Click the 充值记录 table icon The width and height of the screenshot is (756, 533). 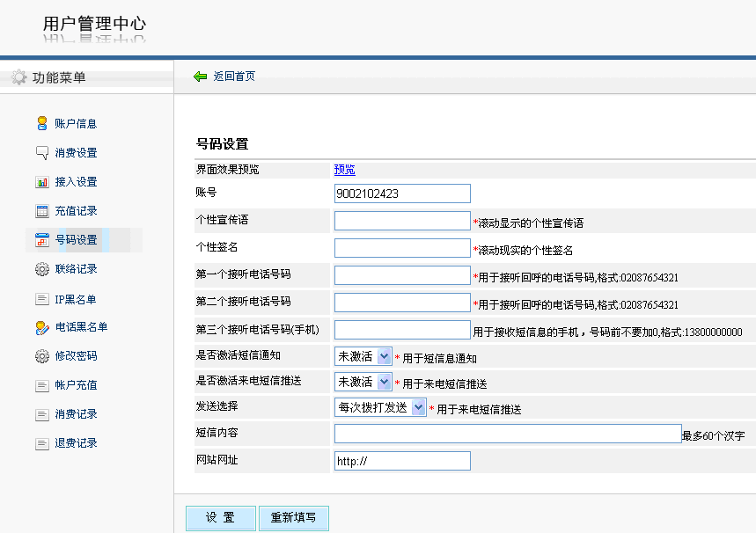[41, 211]
